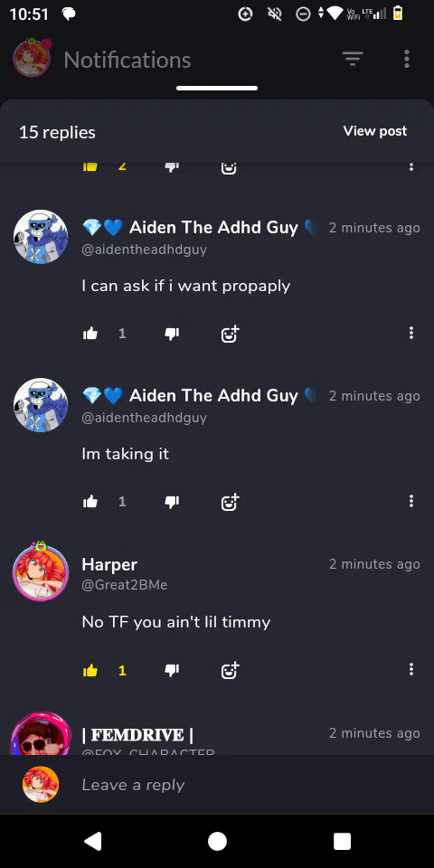Open three-dot menu for "Im taking it" reply
Screen dimensions: 434x868
[410, 501]
